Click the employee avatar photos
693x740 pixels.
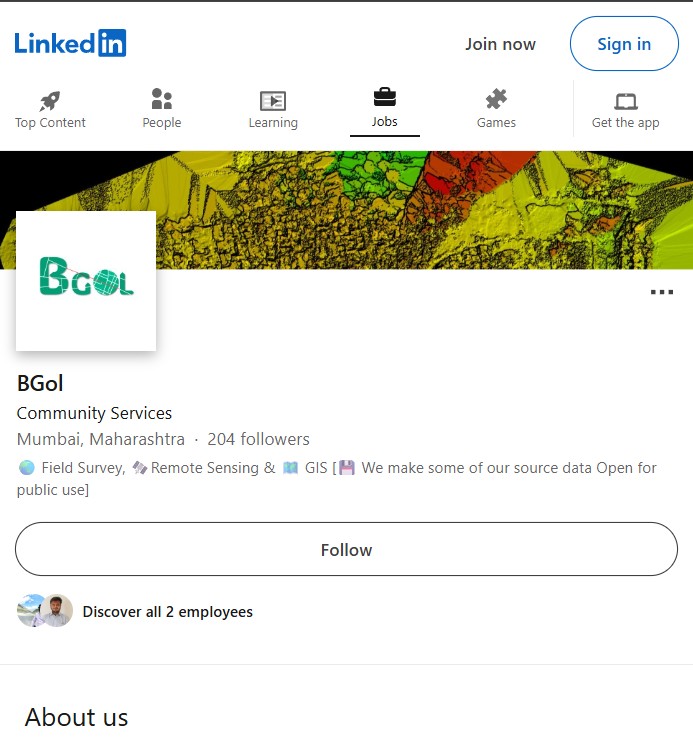(45, 611)
